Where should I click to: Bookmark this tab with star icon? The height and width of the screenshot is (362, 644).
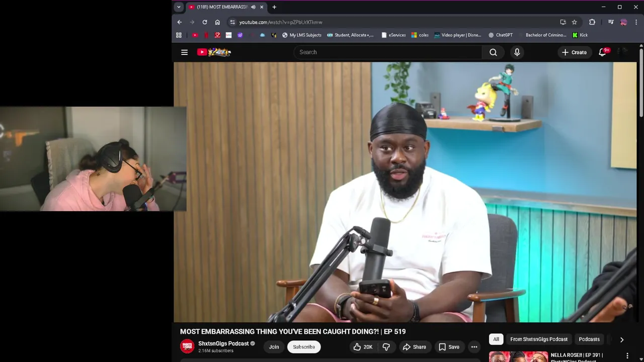[x=574, y=22]
